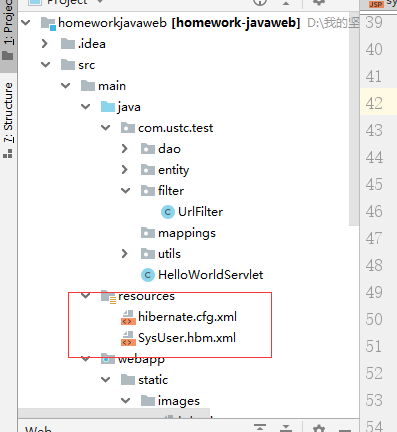The height and width of the screenshot is (432, 397).
Task: Click the SysUser.hbm.xml file icon
Action: click(128, 338)
